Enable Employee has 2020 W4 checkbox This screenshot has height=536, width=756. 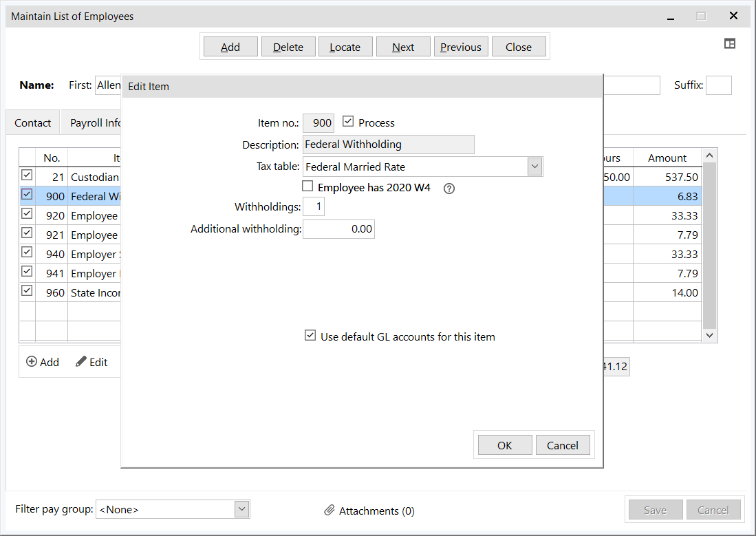click(x=307, y=186)
